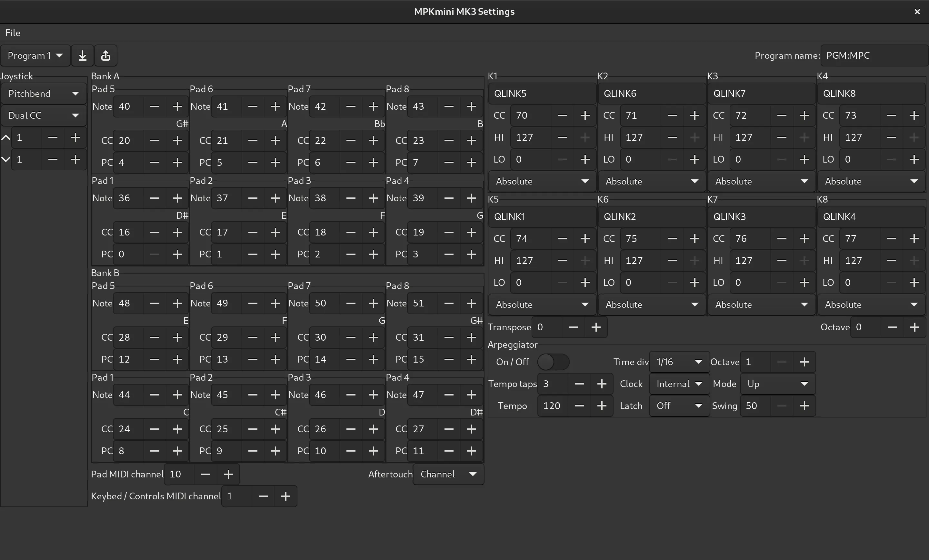Click the Tempo value field 120

pos(553,406)
